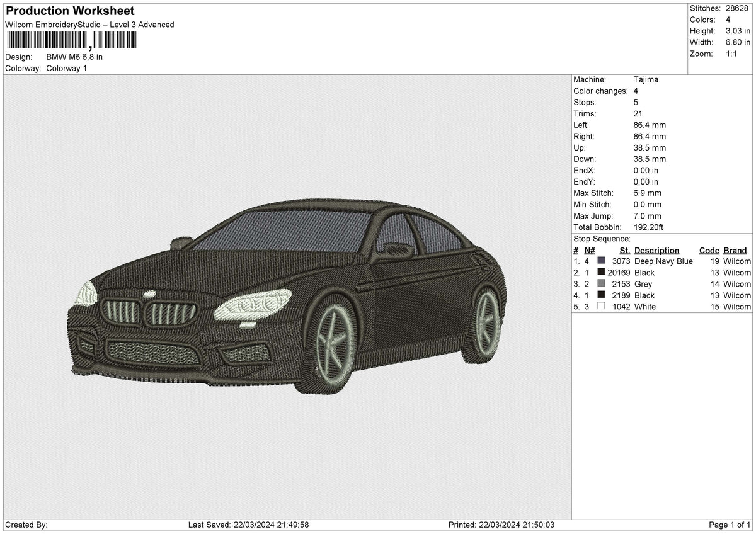756x534 pixels.
Task: Click the Max Stitch value '6.9 mm'
Action: coord(648,193)
